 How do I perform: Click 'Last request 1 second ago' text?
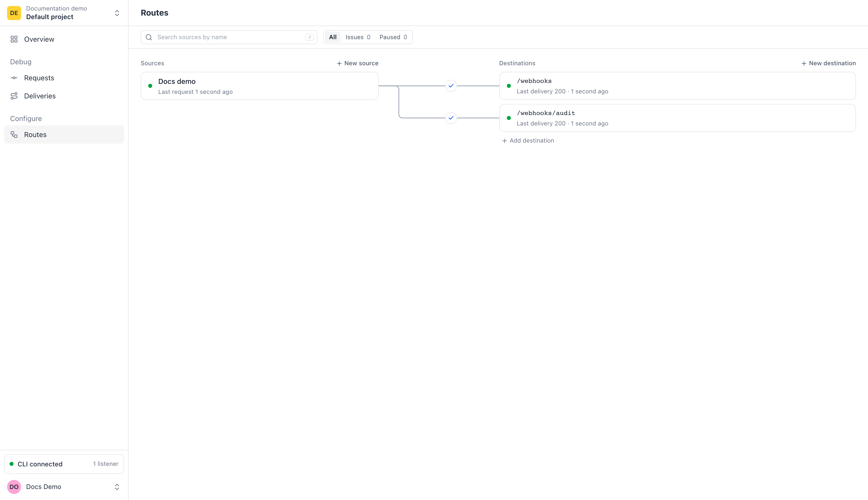[x=195, y=92]
